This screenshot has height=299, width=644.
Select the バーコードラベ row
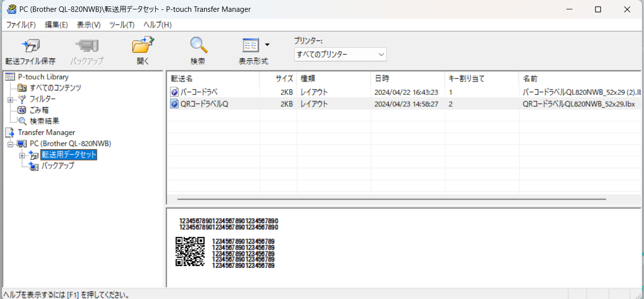click(x=404, y=92)
